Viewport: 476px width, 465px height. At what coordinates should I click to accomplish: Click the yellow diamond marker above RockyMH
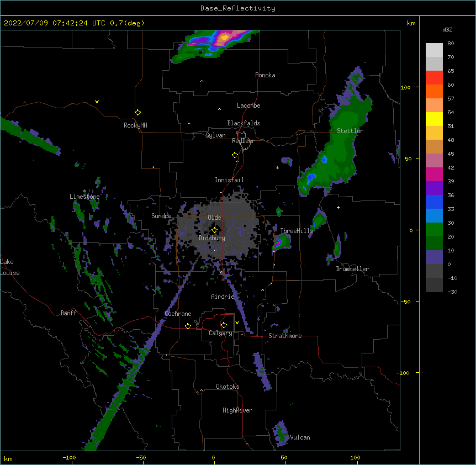[x=137, y=113]
